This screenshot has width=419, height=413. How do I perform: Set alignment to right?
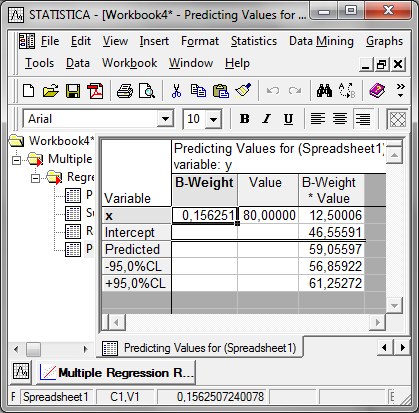pyautogui.click(x=363, y=119)
